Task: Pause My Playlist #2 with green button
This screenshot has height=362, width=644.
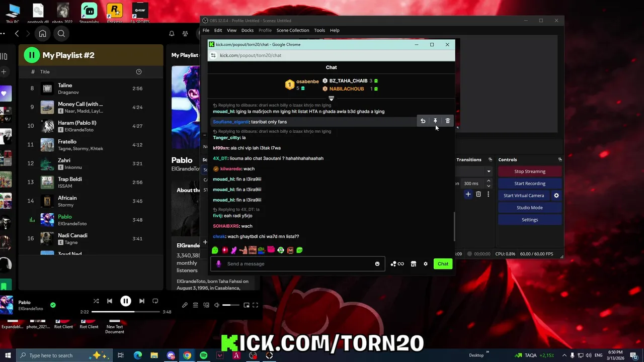Action: click(32, 55)
